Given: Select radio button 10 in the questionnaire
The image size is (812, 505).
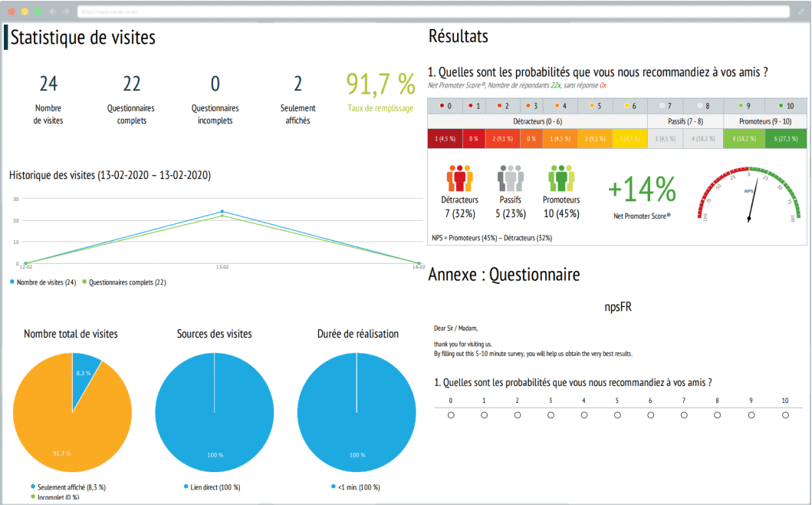Looking at the screenshot, I should [785, 415].
